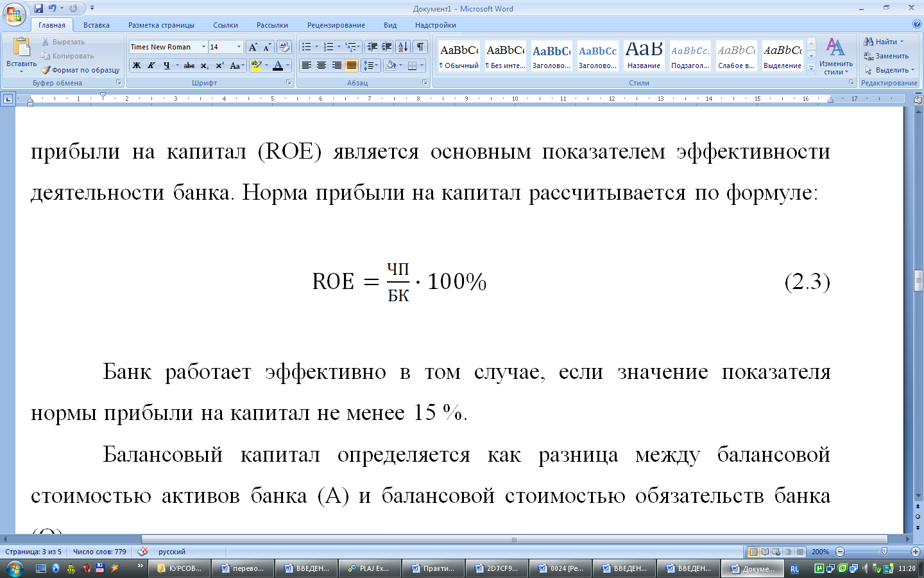Viewport: 924px width, 578px height.
Task: Toggle italic formatting (К)
Action: click(x=151, y=66)
